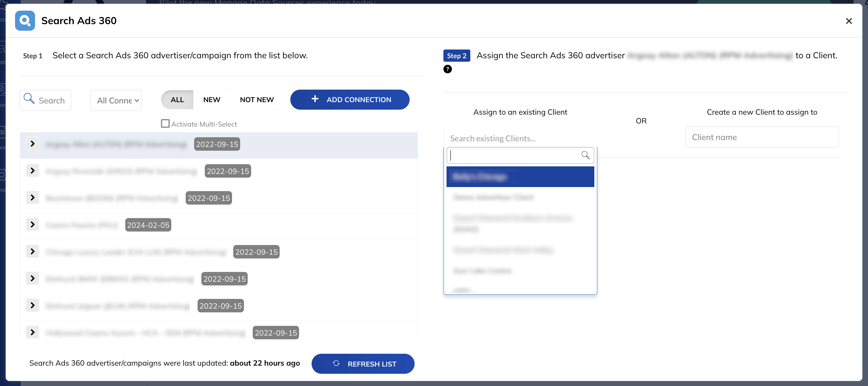This screenshot has height=386, width=868.
Task: Open the Search existing Clients dropdown
Action: (520, 138)
